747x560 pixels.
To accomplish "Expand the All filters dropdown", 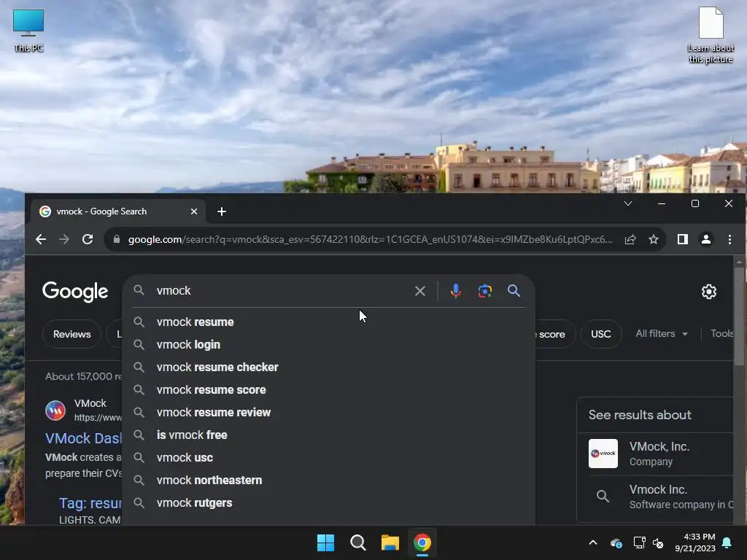I will click(662, 334).
